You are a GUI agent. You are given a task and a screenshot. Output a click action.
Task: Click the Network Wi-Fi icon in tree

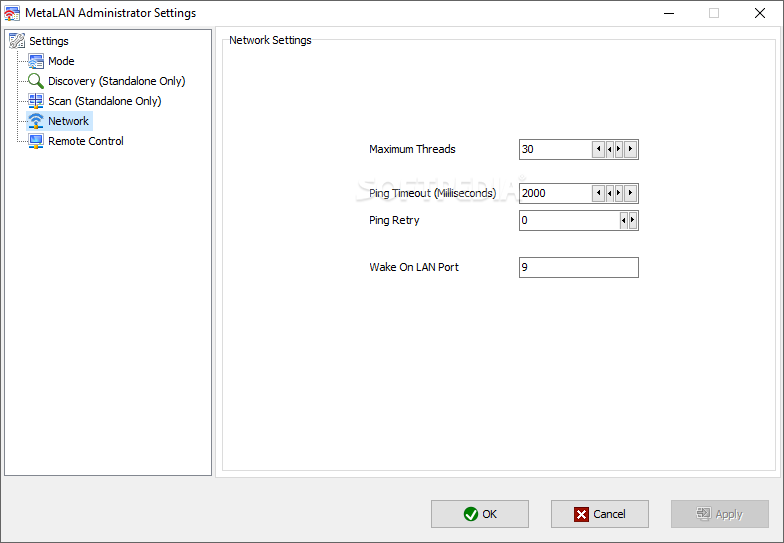click(x=36, y=121)
